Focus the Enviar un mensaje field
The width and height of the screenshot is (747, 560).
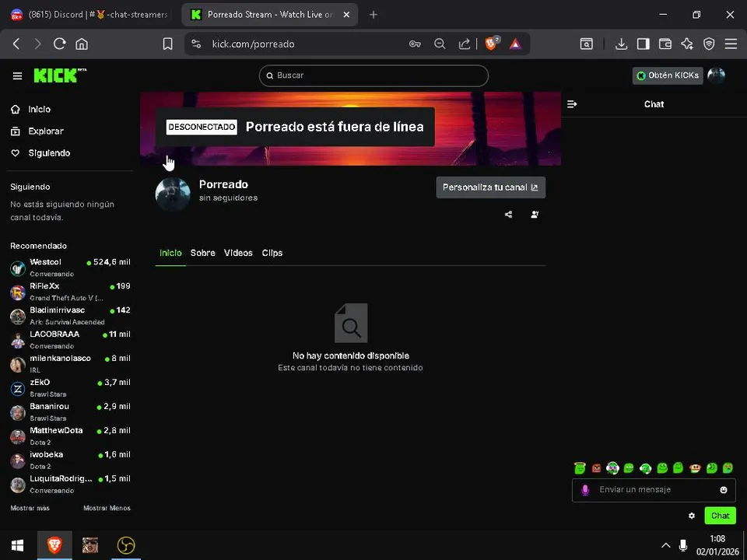coord(654,490)
